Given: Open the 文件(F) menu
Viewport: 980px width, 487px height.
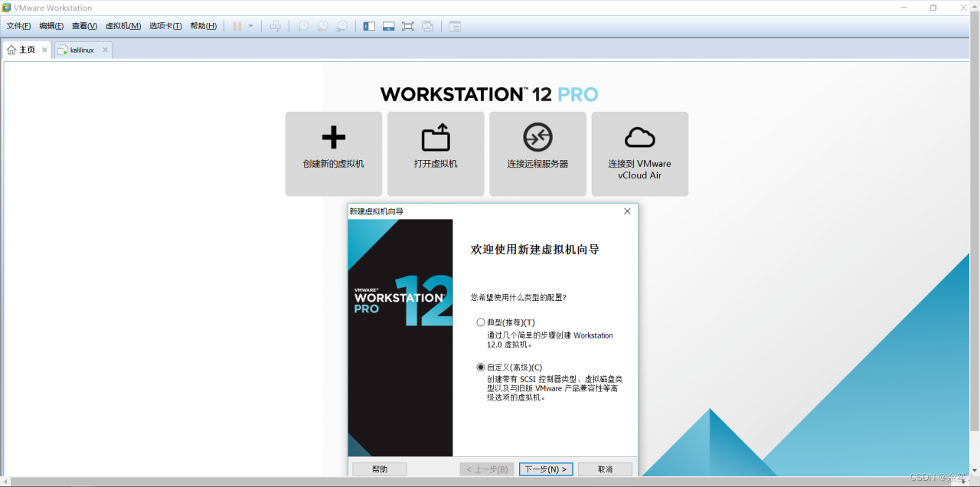Looking at the screenshot, I should [18, 26].
